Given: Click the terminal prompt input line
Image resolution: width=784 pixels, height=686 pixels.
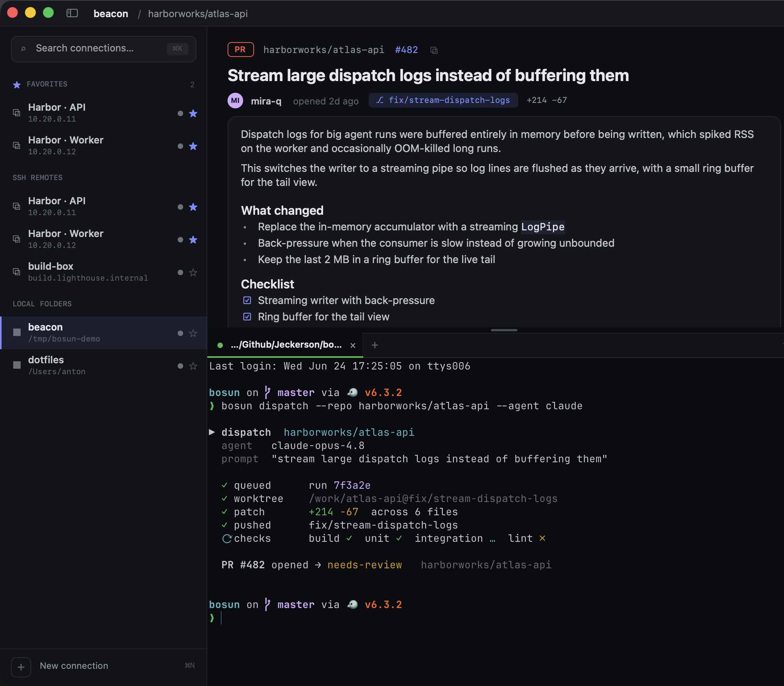Looking at the screenshot, I should 495,618.
